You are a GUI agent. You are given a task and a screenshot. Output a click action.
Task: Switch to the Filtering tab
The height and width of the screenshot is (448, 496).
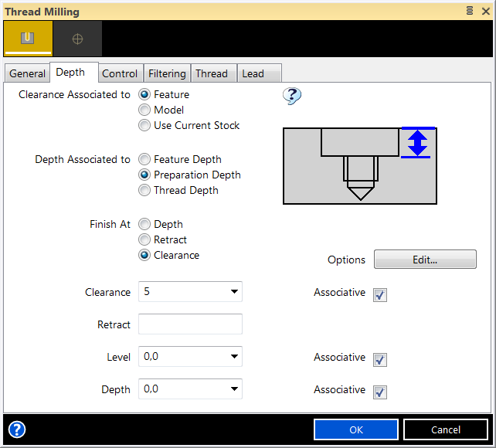(167, 73)
